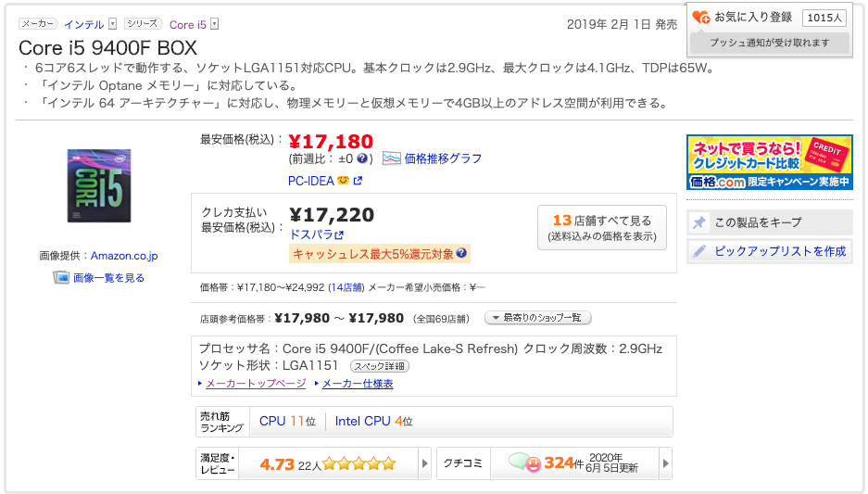Image resolution: width=868 pixels, height=494 pixels.
Task: Click the credit card comparison banner
Action: [x=769, y=162]
